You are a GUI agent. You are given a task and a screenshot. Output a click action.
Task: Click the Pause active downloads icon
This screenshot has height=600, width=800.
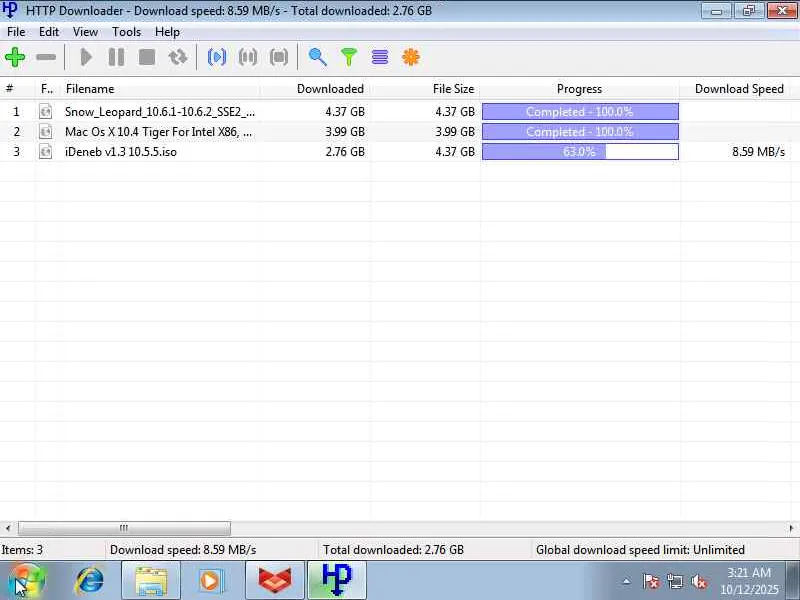point(248,57)
